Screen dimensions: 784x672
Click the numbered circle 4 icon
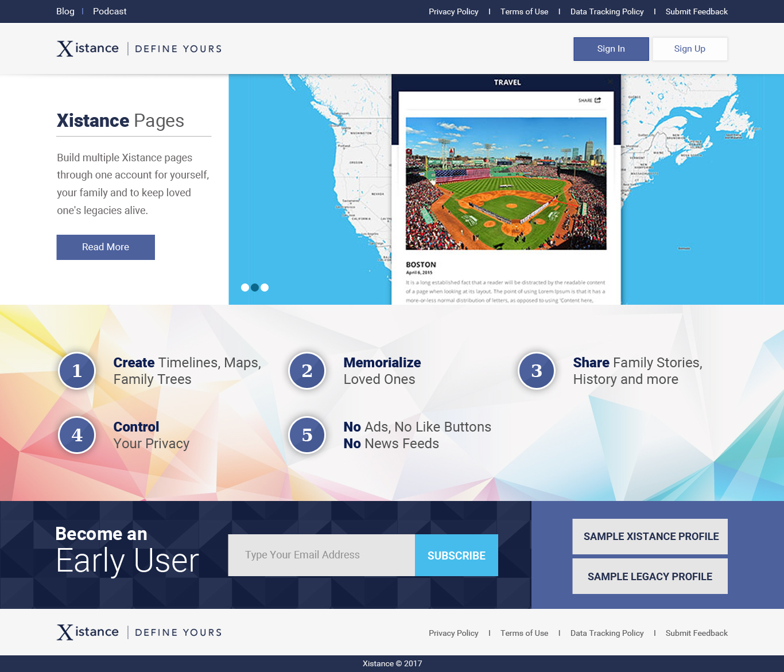tap(77, 435)
